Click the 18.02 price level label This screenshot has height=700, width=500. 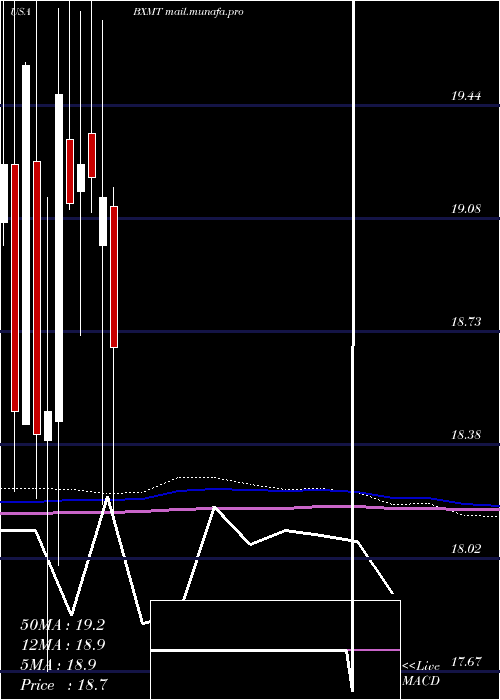466,548
